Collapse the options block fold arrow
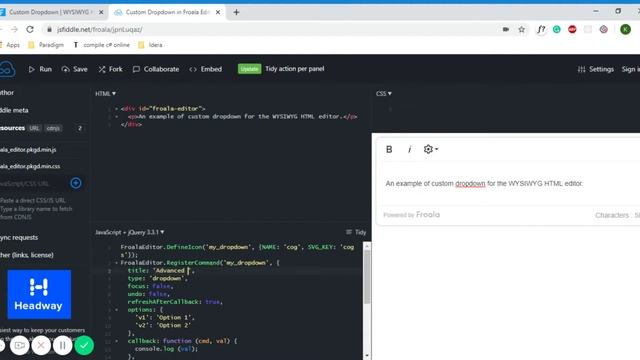Image resolution: width=640 pixels, height=360 pixels. tap(116, 310)
